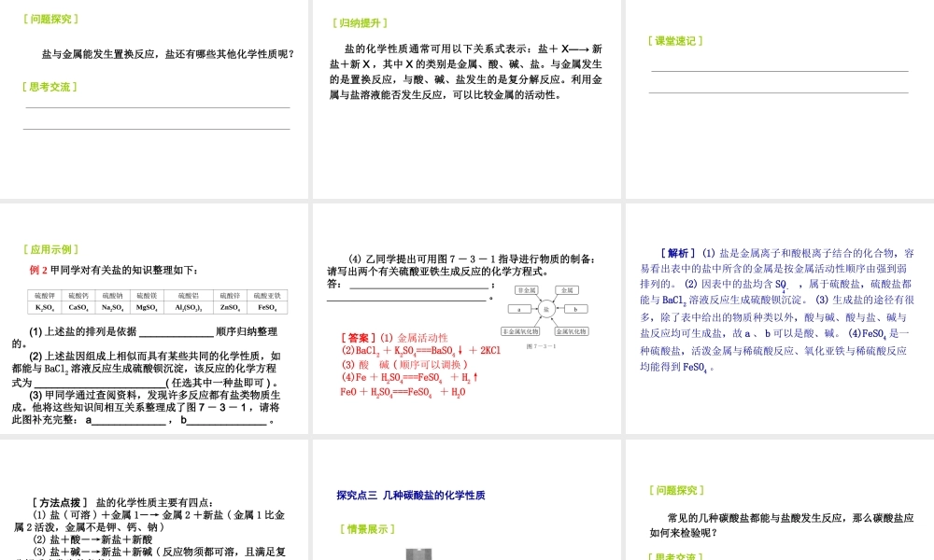Click the answer line BaCl₂ + K₂SO₄ equation
This screenshot has height=560, width=934.
(x=421, y=351)
